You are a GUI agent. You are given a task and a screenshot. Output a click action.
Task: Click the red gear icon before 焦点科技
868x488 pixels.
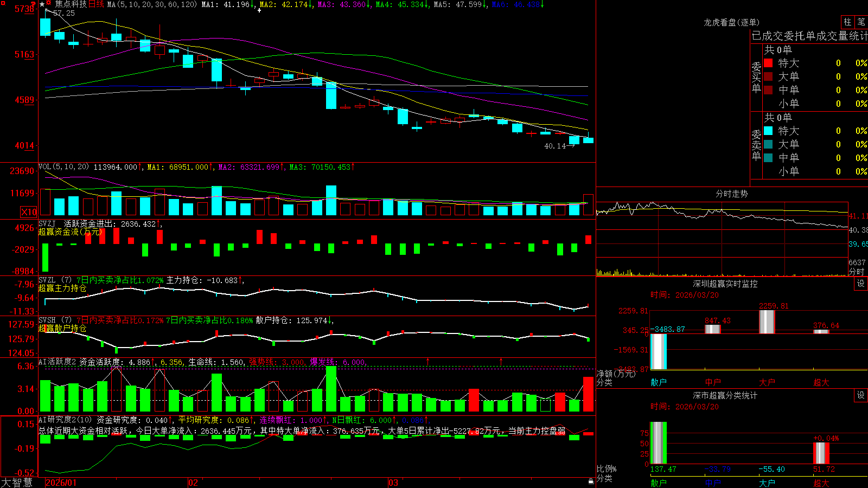pos(49,3)
